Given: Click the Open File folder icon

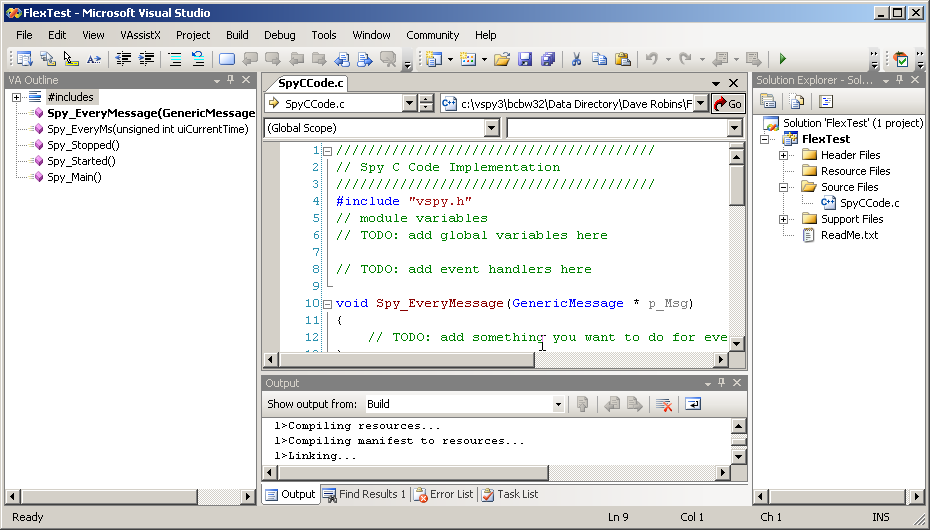Looking at the screenshot, I should (x=502, y=59).
